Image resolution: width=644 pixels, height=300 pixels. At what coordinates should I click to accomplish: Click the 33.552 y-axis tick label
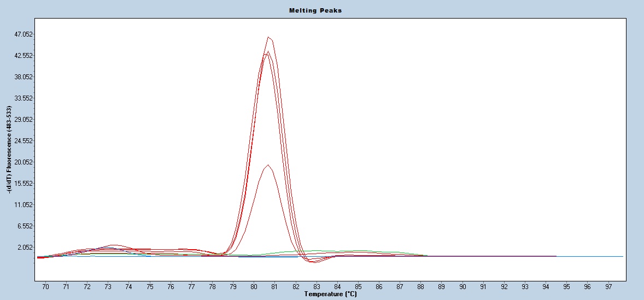pyautogui.click(x=24, y=98)
